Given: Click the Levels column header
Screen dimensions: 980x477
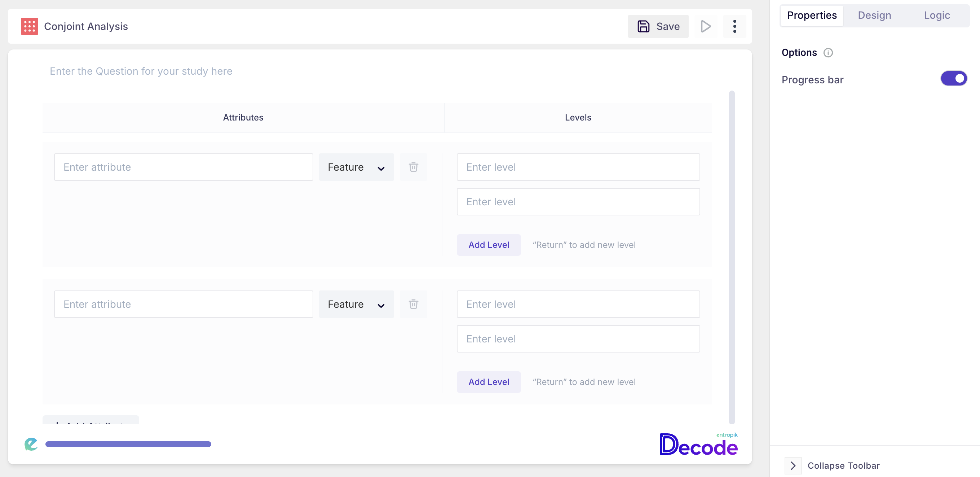Looking at the screenshot, I should click(578, 118).
